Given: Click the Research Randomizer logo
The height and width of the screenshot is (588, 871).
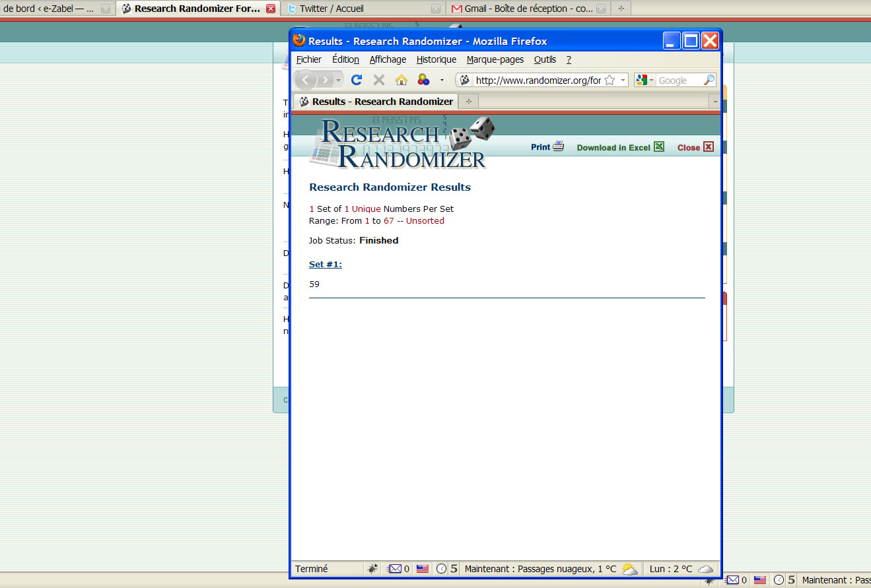Looking at the screenshot, I should (403, 143).
